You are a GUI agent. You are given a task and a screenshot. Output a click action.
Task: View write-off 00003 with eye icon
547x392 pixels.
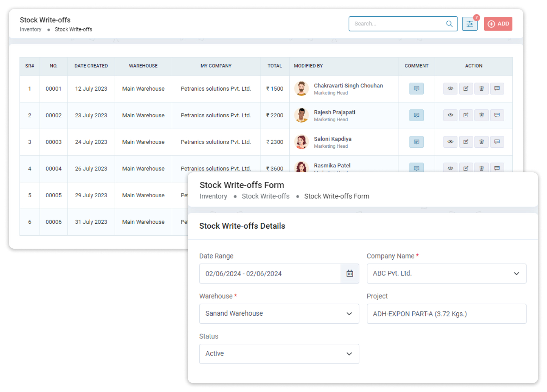[450, 142]
